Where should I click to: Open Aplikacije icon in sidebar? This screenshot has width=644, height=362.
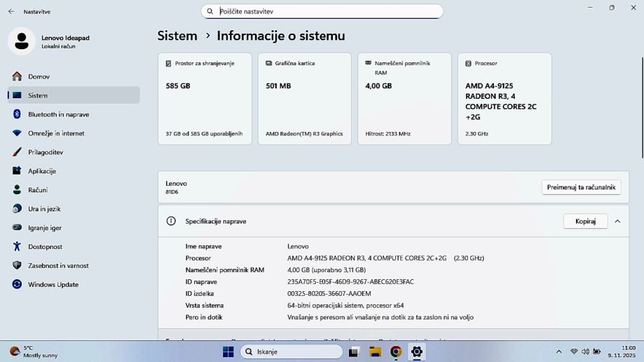pos(17,170)
